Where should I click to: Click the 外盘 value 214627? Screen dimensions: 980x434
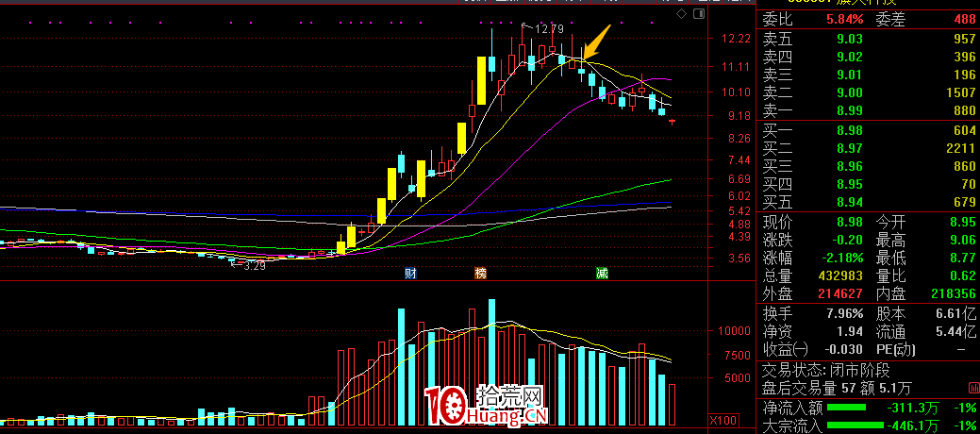pos(842,293)
